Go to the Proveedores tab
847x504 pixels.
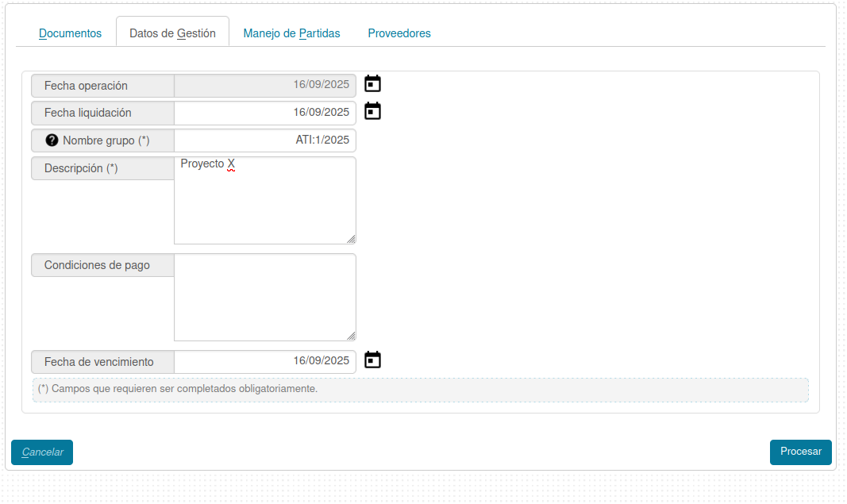tap(399, 33)
